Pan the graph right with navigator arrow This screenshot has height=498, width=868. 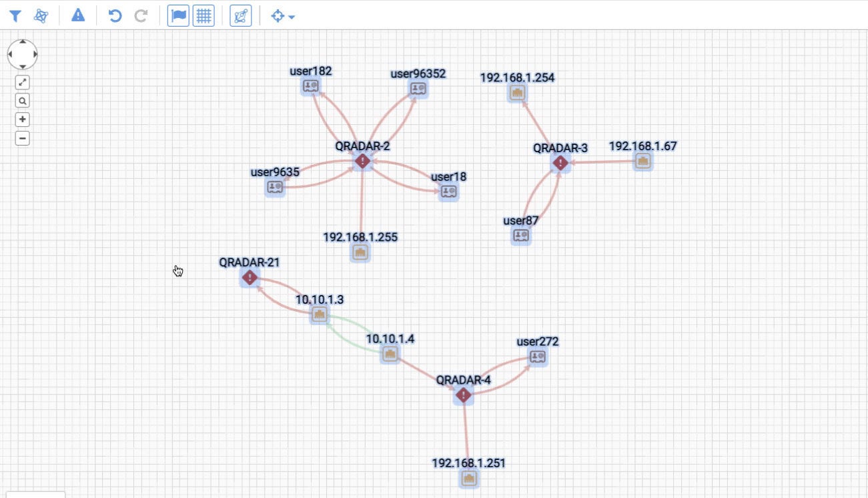tap(35, 54)
